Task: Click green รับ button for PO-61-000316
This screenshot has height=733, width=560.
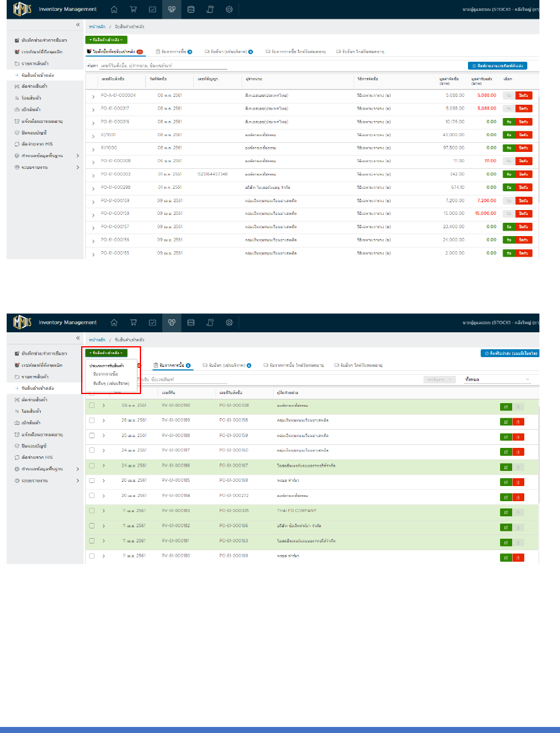Action: click(x=509, y=121)
